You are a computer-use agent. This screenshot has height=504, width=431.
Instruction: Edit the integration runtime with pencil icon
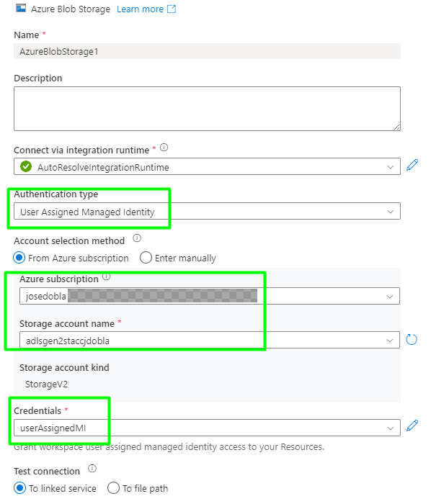(x=412, y=165)
